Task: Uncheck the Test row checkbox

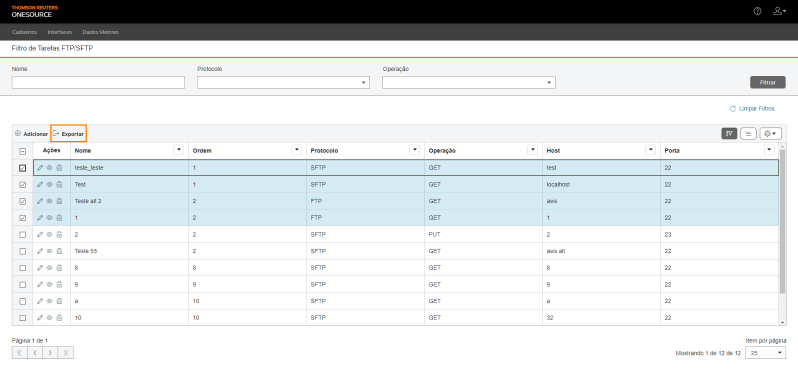Action: point(22,185)
